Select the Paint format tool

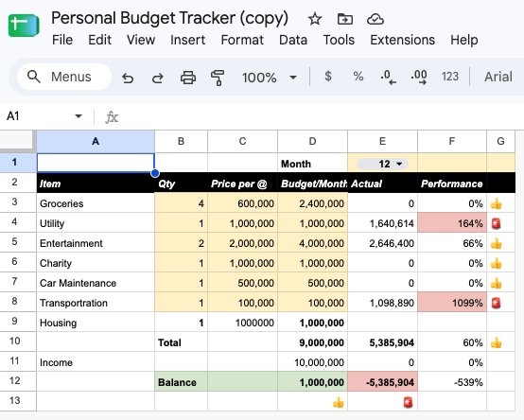tap(218, 78)
